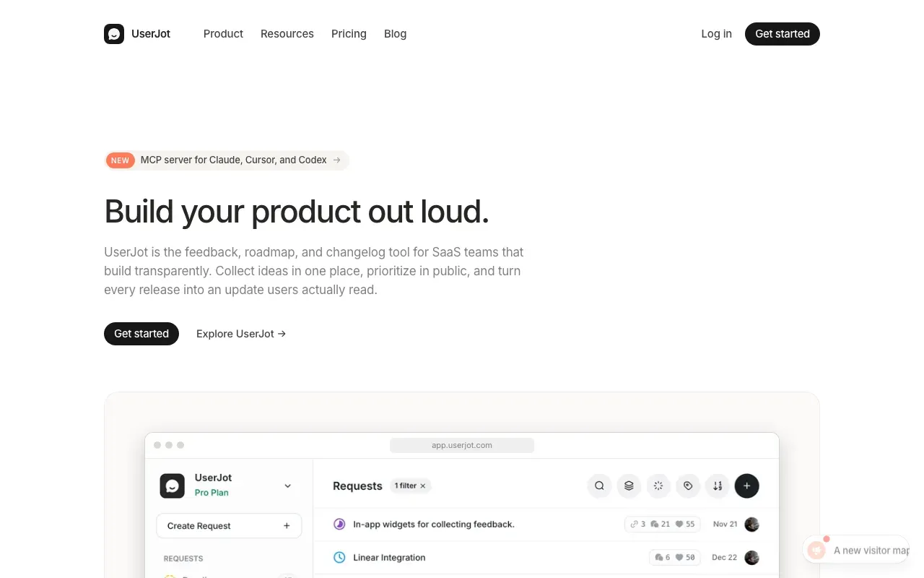Click Log in
The height and width of the screenshot is (578, 924).
click(x=716, y=34)
